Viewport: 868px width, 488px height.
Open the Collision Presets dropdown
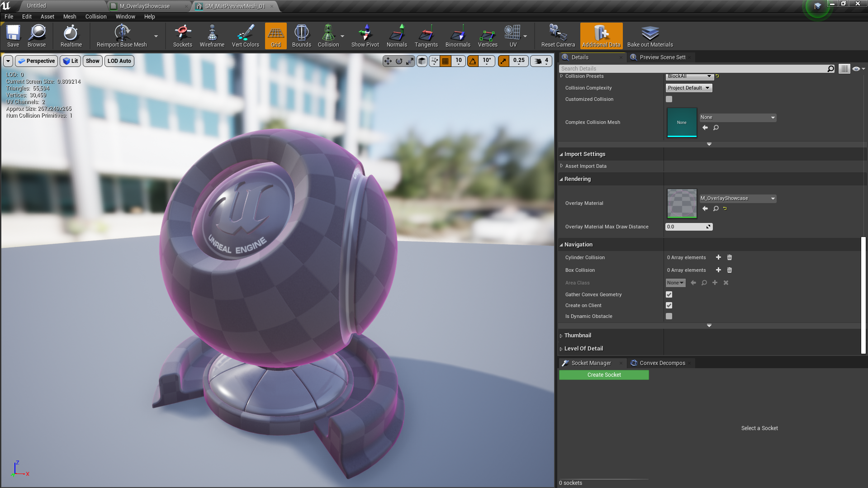tap(689, 76)
